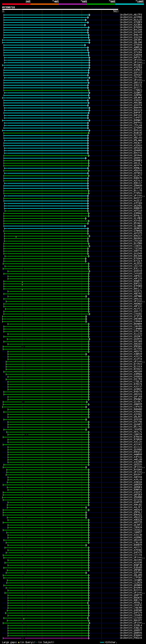Click the cyan ~100% identity legend swatch
This screenshot has height=644, width=146.
(130, 4)
